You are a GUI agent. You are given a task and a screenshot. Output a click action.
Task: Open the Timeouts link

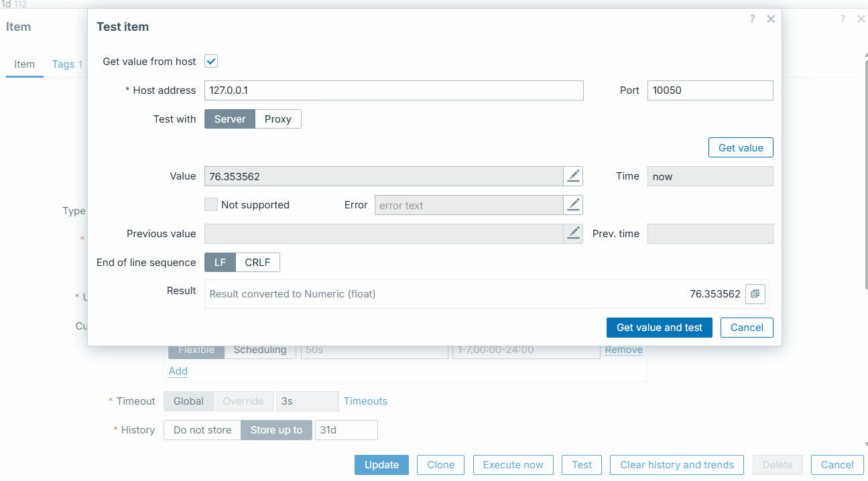point(365,401)
